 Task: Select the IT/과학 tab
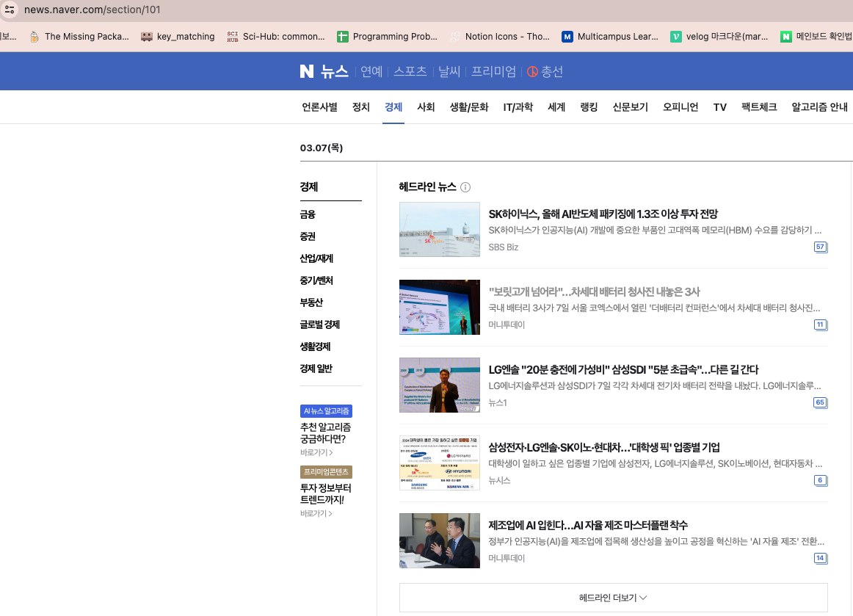(x=518, y=107)
